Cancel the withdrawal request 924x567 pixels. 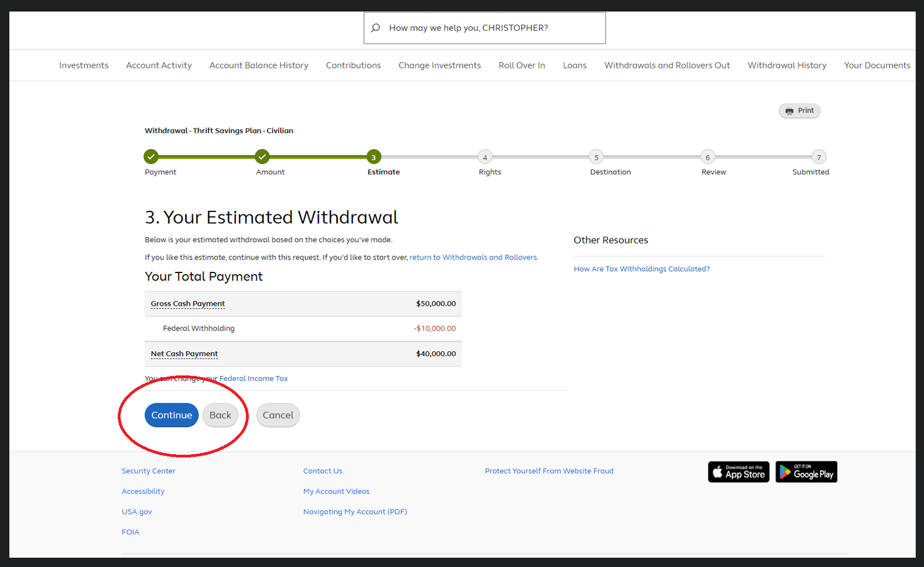tap(278, 415)
